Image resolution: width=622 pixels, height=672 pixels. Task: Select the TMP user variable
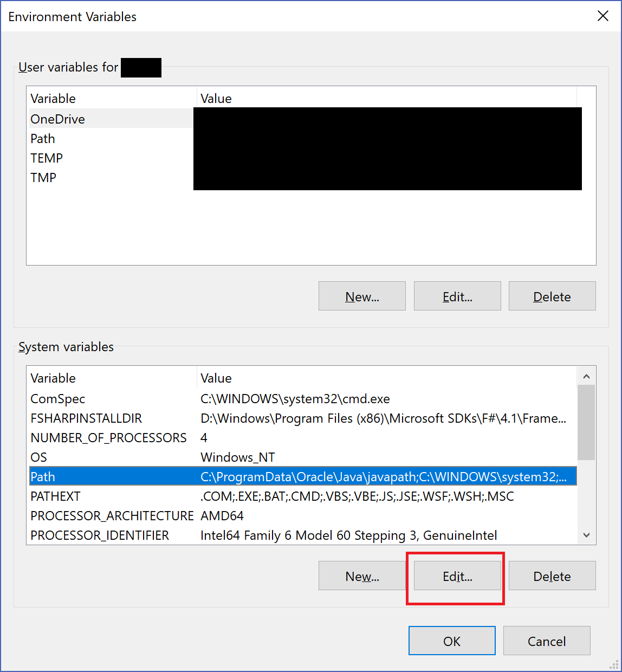click(43, 177)
